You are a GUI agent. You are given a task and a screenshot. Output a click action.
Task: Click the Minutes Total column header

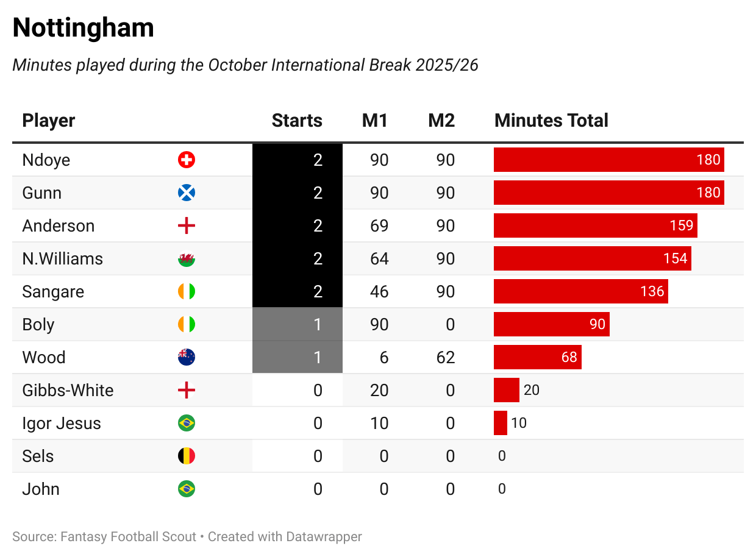[551, 121]
